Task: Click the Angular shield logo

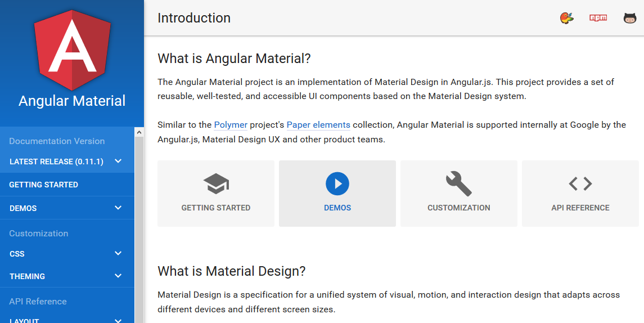Action: 73,50
